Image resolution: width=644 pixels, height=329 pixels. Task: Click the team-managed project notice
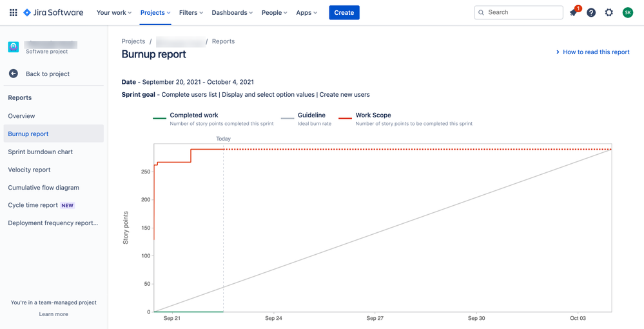click(54, 303)
